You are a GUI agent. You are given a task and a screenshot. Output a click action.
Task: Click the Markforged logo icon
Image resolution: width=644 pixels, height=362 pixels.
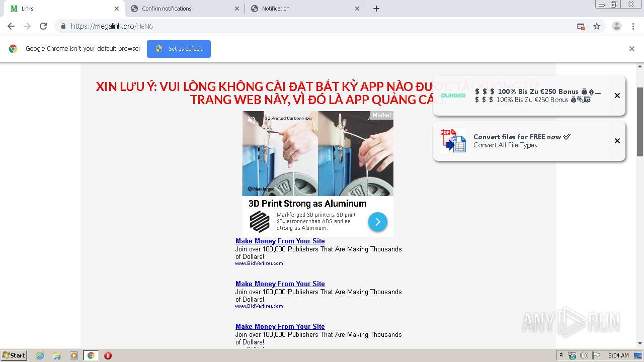pyautogui.click(x=260, y=222)
